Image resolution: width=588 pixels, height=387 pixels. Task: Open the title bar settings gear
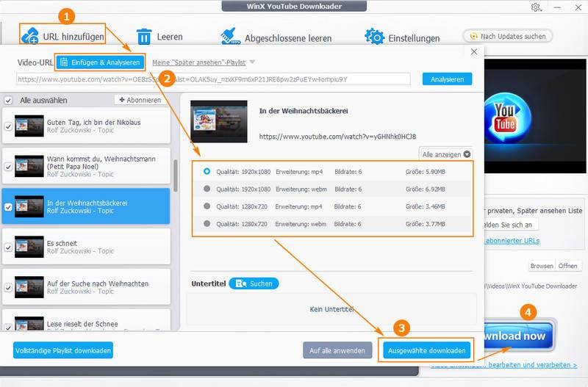point(535,7)
